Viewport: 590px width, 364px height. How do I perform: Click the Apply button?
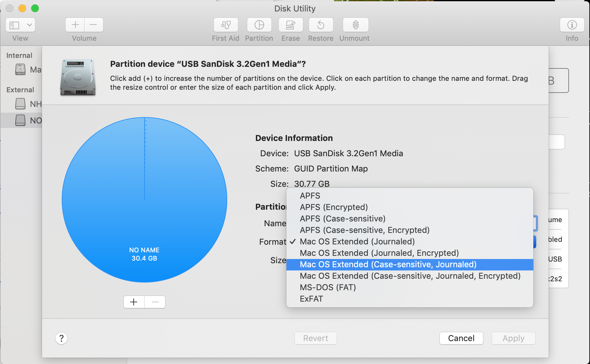(513, 338)
